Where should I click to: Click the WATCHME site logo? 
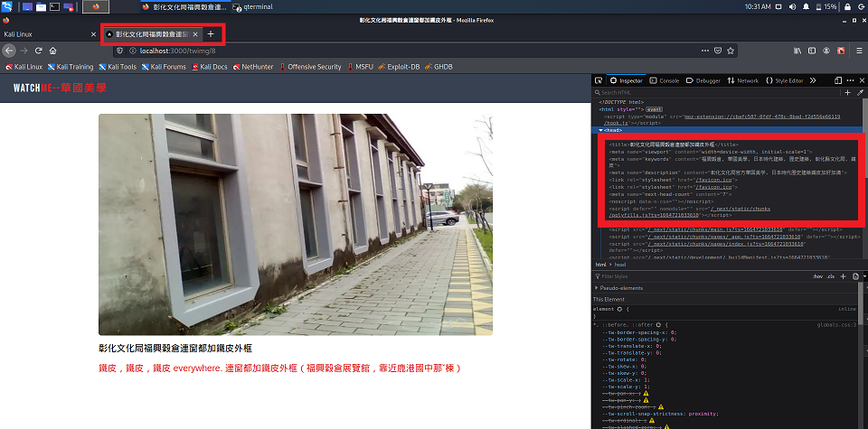tap(60, 88)
